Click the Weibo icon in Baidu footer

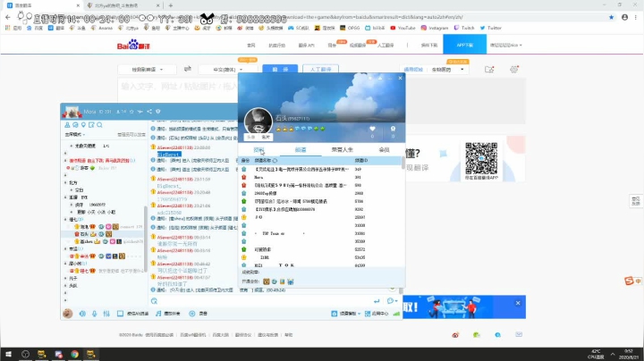tap(455, 335)
